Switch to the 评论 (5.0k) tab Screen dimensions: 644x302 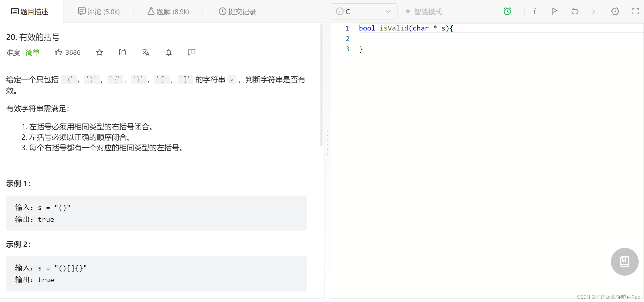tap(99, 12)
